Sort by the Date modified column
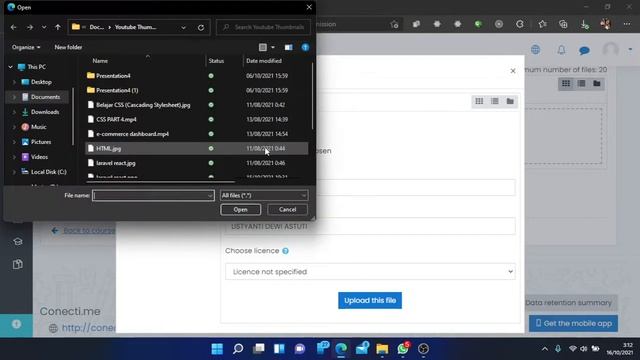This screenshot has height=360, width=640. coord(264,61)
